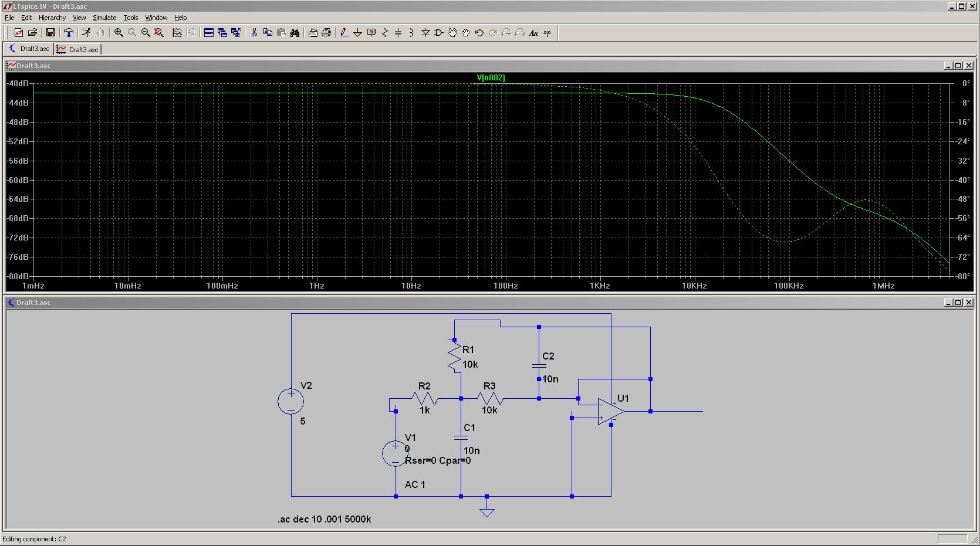The height and width of the screenshot is (546, 980).
Task: Zoom in with the plus magnifier icon
Action: click(x=119, y=33)
